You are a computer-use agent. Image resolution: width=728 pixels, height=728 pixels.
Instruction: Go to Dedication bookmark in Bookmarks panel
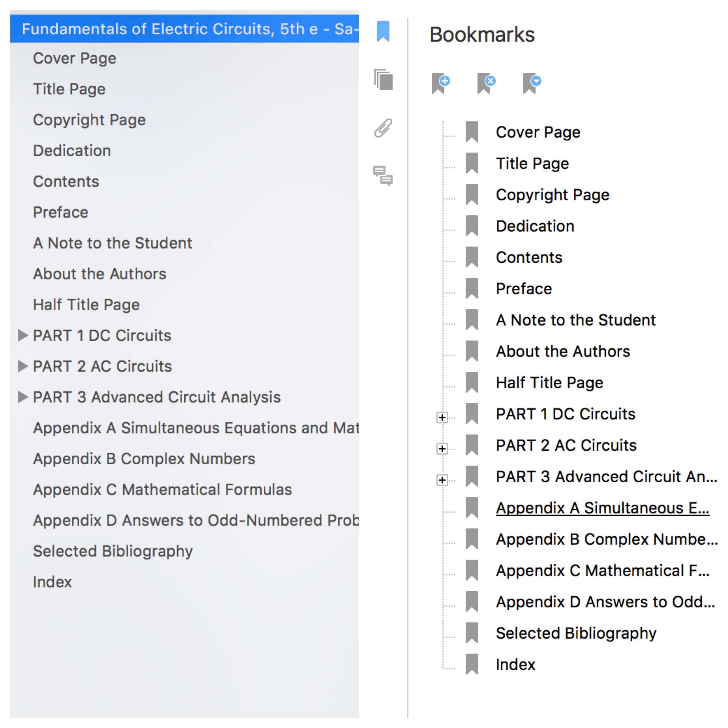coord(535,226)
